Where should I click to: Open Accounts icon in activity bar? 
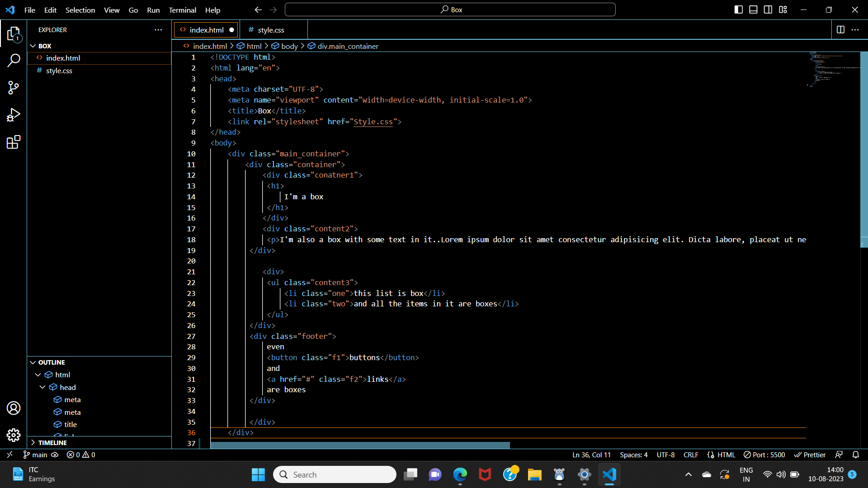[14, 408]
